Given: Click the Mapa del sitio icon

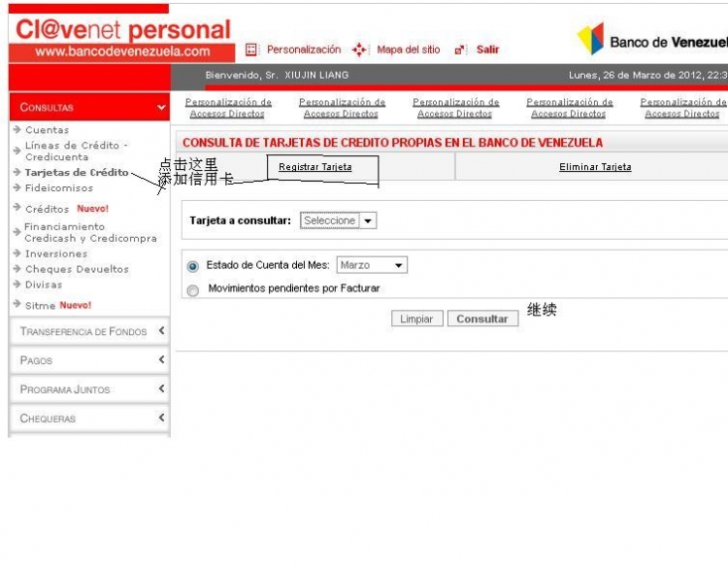Looking at the screenshot, I should click(359, 50).
